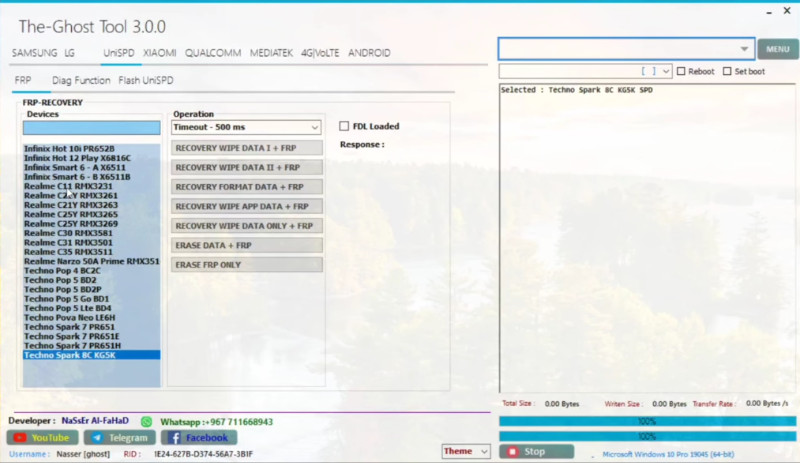Enable the Reboot checkbox
The height and width of the screenshot is (463, 800).
pos(681,71)
